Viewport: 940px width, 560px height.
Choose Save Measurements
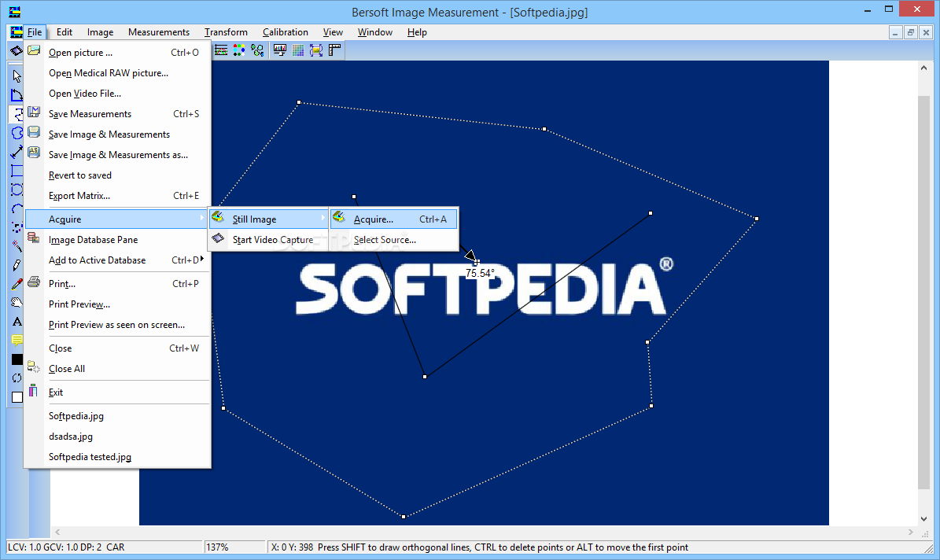tap(117, 113)
